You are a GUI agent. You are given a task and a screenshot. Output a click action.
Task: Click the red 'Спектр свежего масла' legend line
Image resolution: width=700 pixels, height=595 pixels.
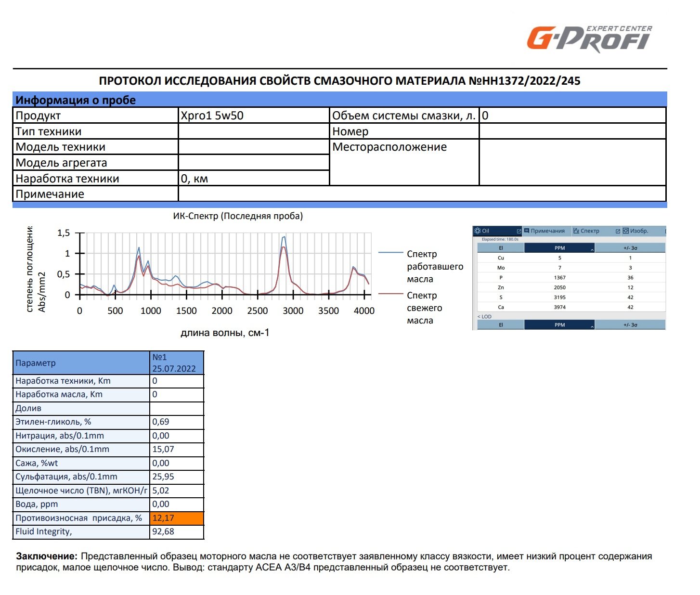390,294
